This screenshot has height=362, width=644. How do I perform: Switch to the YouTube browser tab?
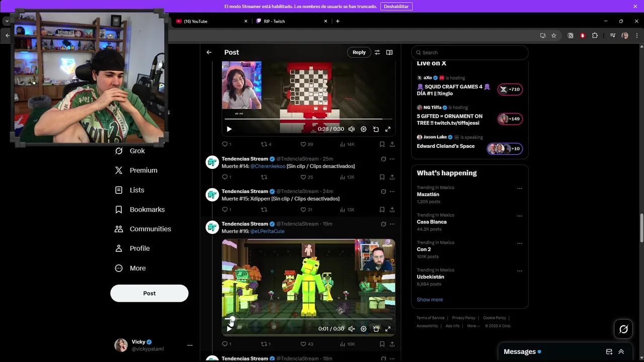point(211,21)
